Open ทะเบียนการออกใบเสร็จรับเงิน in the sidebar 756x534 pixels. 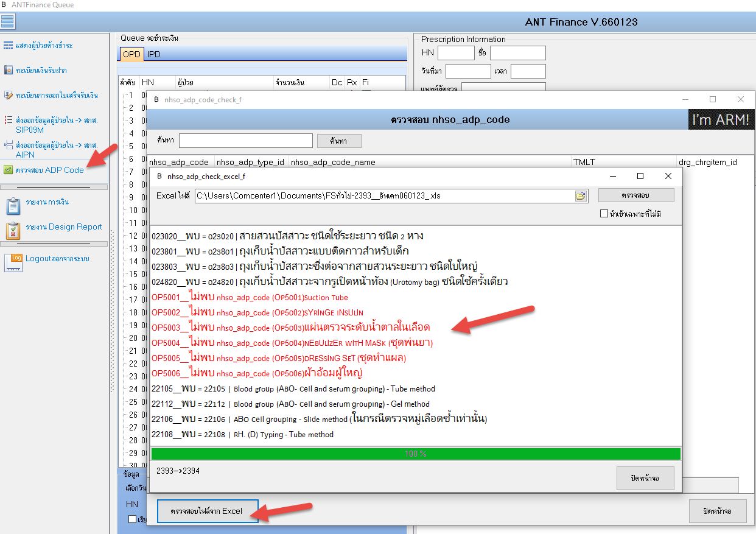(51, 96)
